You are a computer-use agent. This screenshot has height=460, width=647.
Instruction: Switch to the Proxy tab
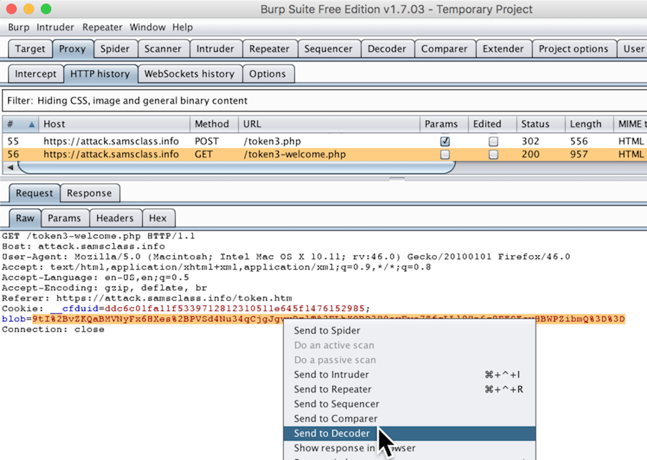click(x=72, y=49)
